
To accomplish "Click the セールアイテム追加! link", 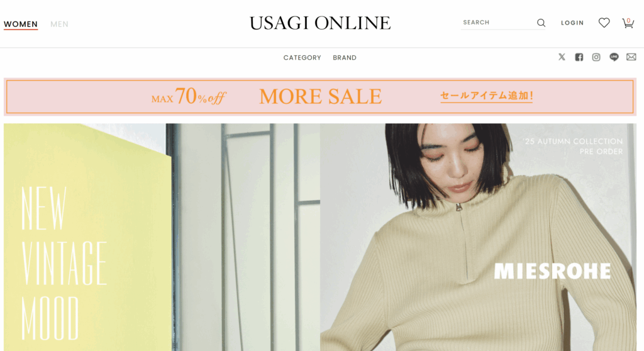I will pyautogui.click(x=486, y=96).
